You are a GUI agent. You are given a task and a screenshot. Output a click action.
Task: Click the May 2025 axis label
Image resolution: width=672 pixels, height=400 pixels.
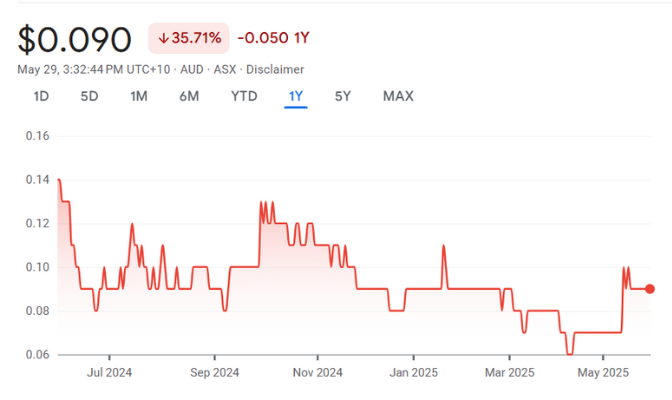[x=603, y=373]
